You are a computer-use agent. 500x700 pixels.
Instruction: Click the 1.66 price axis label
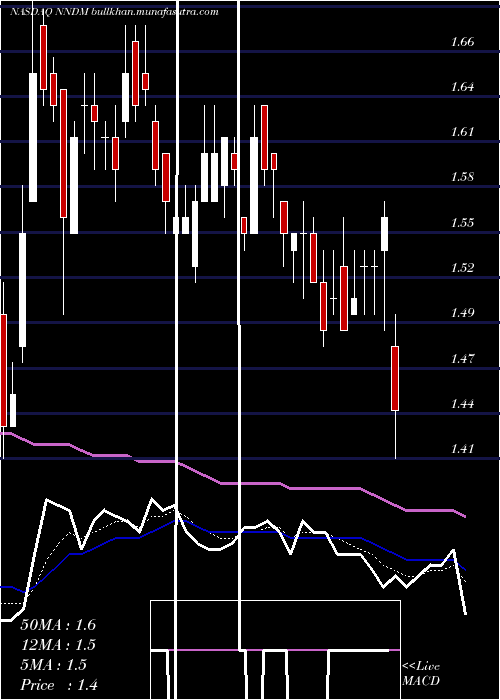click(x=462, y=42)
